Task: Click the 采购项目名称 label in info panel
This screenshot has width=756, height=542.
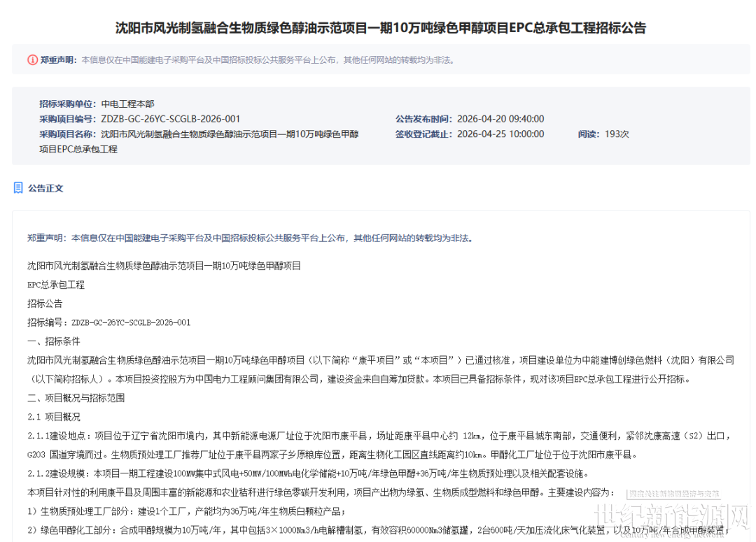Action: click(69, 134)
